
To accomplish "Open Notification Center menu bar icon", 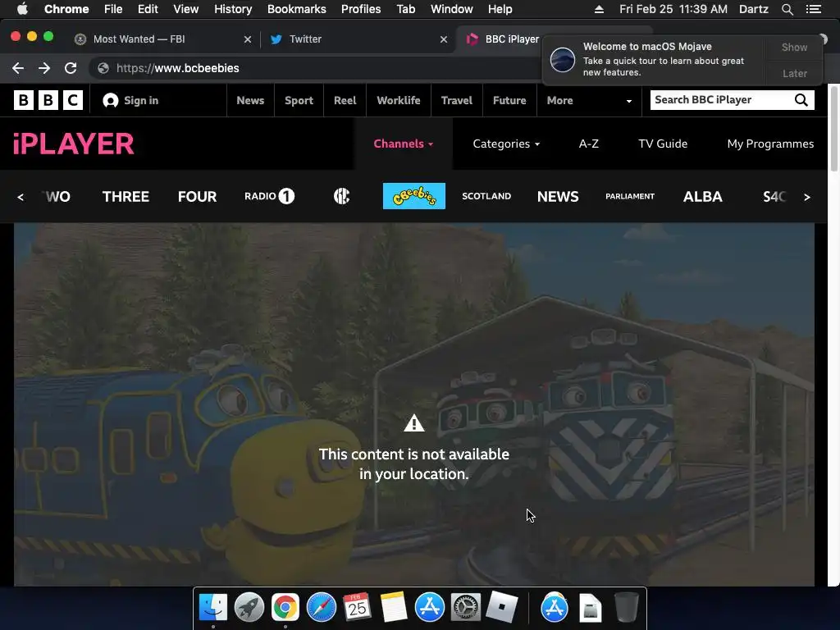I will point(813,9).
